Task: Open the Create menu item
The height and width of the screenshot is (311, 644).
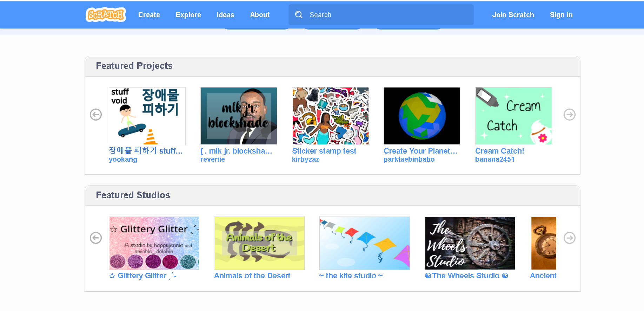Action: [149, 15]
